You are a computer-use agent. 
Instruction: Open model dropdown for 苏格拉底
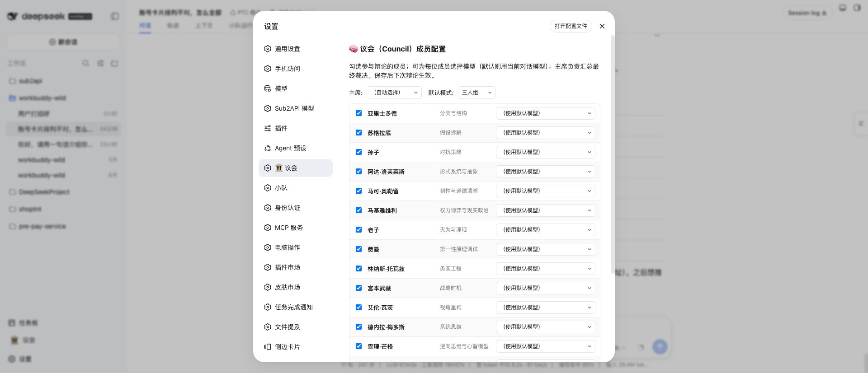[546, 133]
